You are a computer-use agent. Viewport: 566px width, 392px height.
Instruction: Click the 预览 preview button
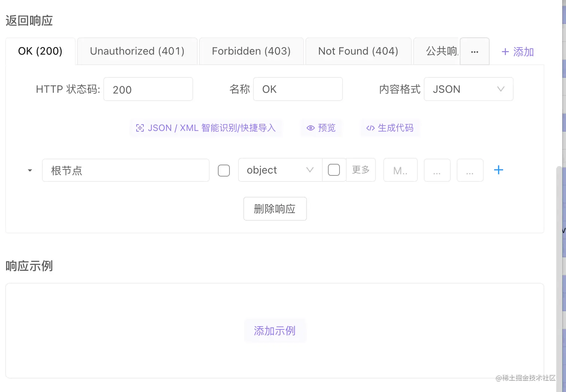pyautogui.click(x=321, y=128)
